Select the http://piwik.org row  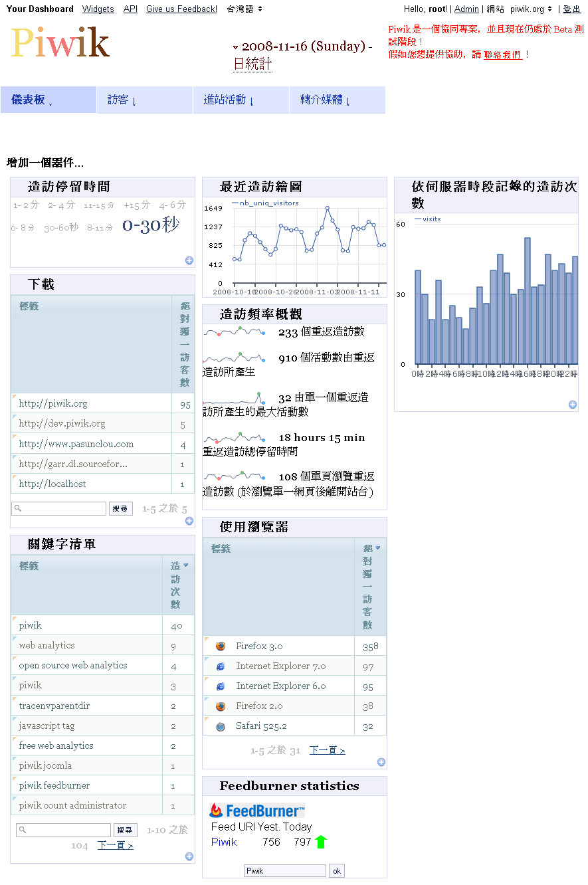click(103, 403)
